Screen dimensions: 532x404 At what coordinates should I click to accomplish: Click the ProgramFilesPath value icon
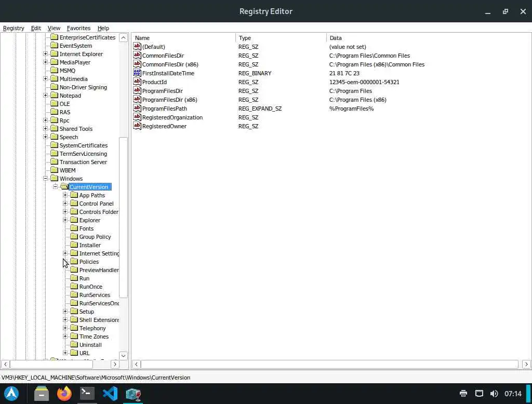pyautogui.click(x=137, y=108)
